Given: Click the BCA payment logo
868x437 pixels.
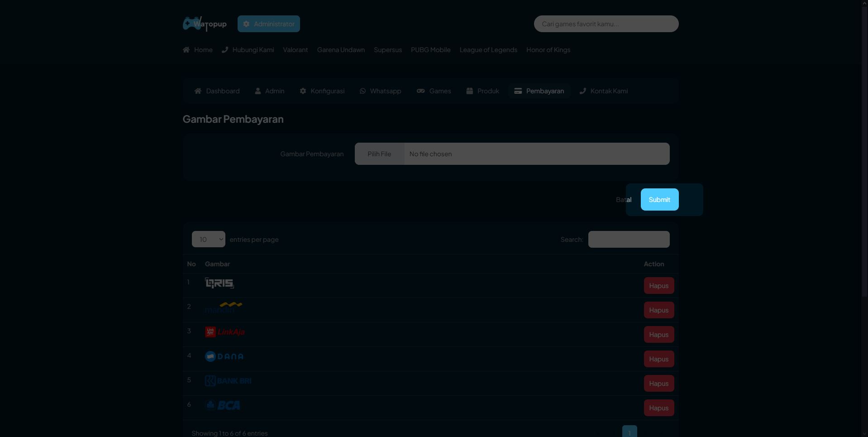Looking at the screenshot, I should point(223,405).
